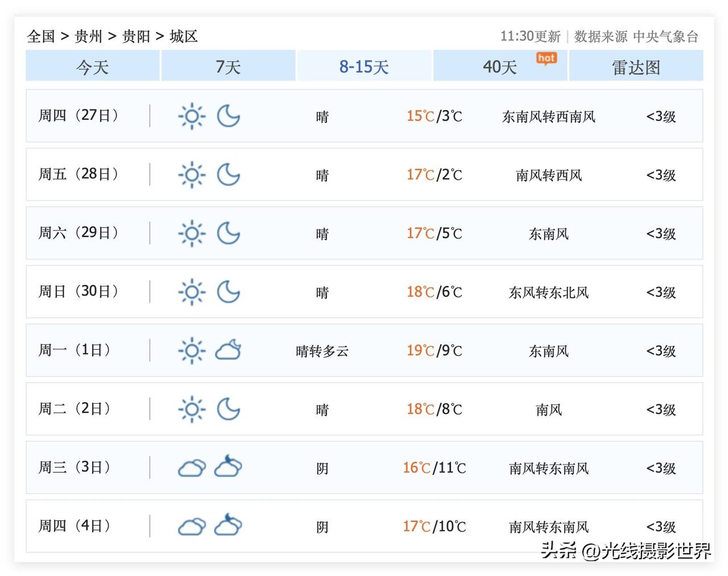Screen dimensions: 728x576
Task: Click the 晴转多云 weather description
Action: [x=322, y=351]
